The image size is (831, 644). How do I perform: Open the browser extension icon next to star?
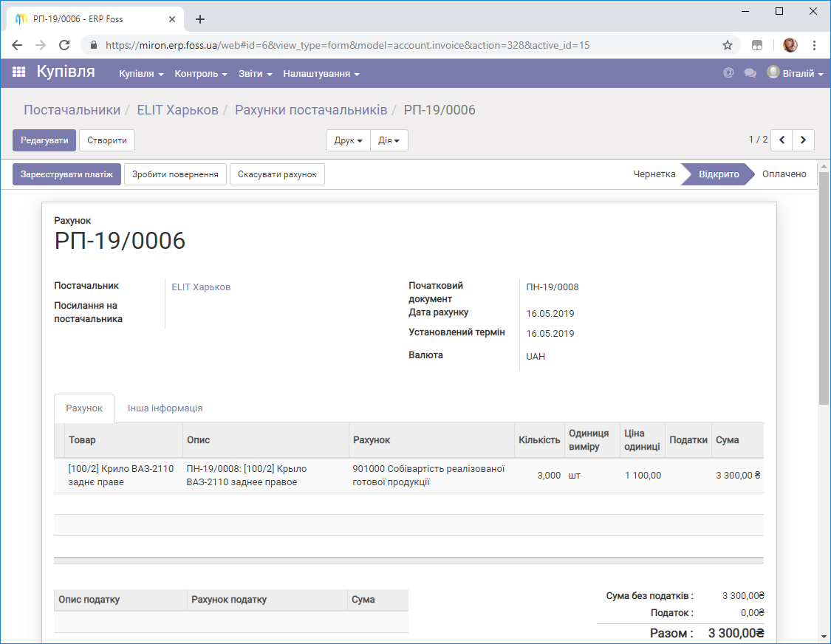click(x=757, y=45)
